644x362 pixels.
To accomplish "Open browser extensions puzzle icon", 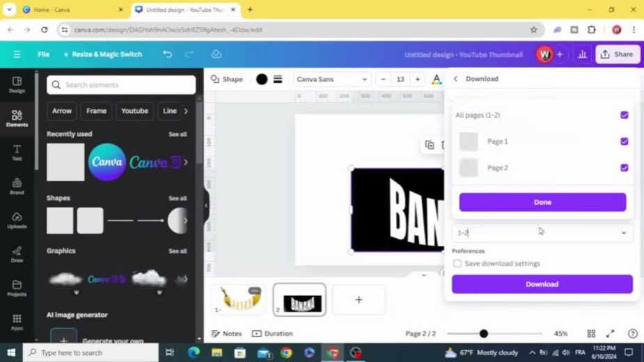I will (x=591, y=29).
